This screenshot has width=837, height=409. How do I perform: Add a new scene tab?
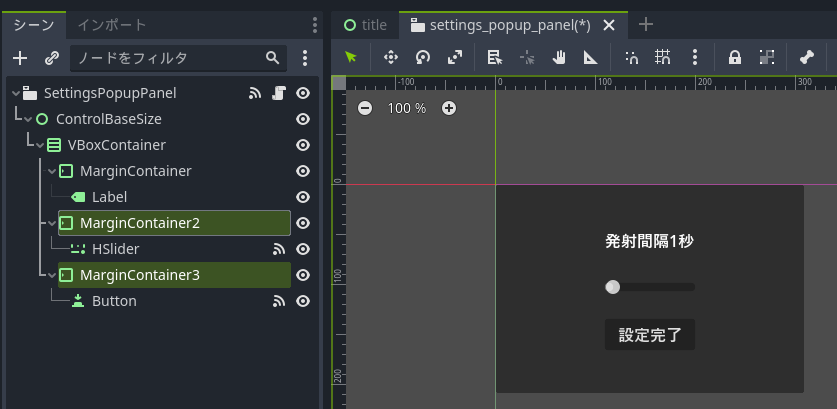coord(646,25)
